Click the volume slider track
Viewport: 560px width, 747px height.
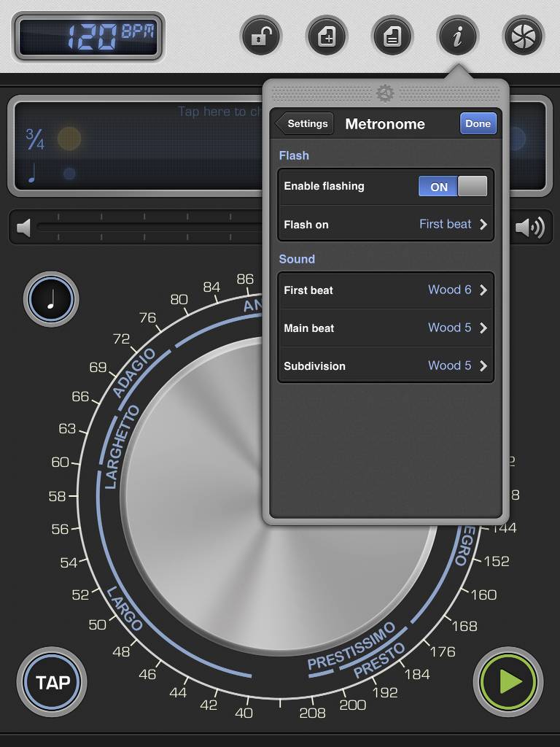click(146, 228)
